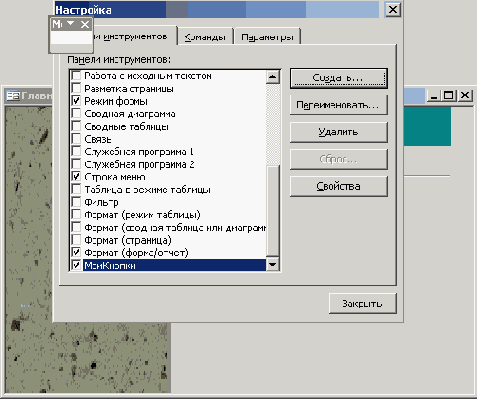The image size is (477, 399).
Task: Check Служебная программа 1 box
Action: (76, 151)
